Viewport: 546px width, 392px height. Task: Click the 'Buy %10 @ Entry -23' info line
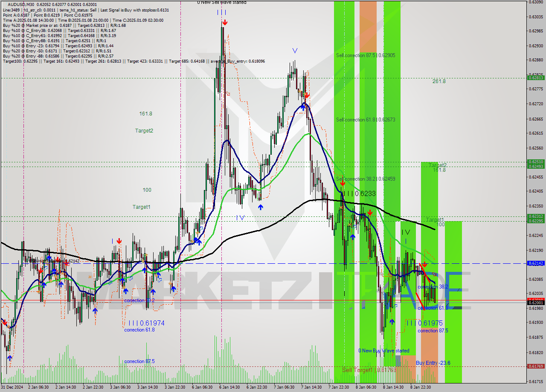point(58,46)
